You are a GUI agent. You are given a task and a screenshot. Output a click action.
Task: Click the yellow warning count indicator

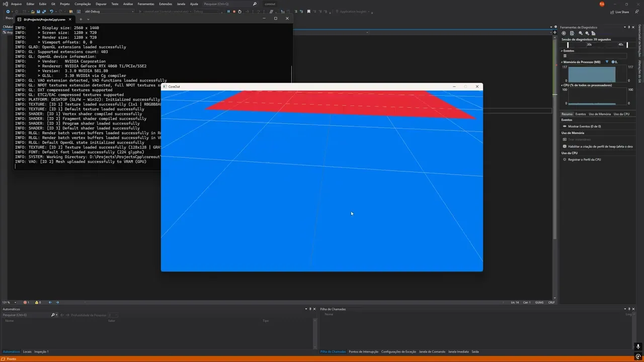pyautogui.click(x=38, y=302)
